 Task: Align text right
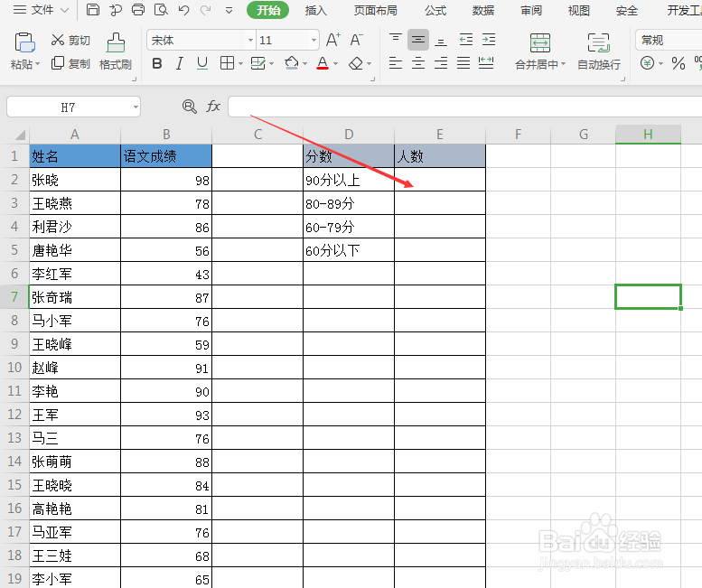coord(441,63)
